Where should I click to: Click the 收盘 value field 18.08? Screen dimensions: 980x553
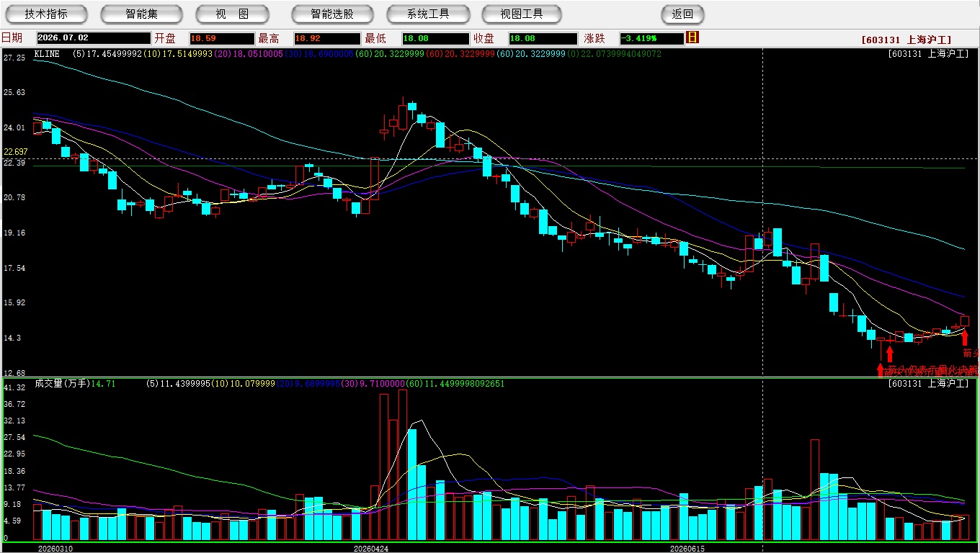tap(543, 38)
